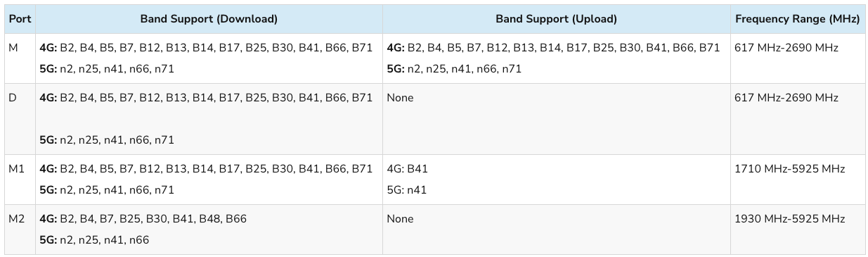Click port M2 5G bands n2, n25, n41, n66

pos(94,240)
